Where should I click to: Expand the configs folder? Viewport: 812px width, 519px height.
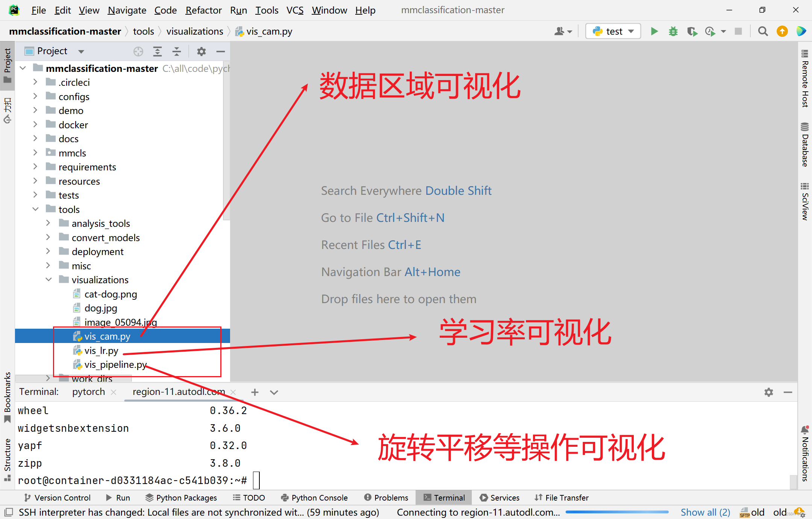click(x=35, y=96)
